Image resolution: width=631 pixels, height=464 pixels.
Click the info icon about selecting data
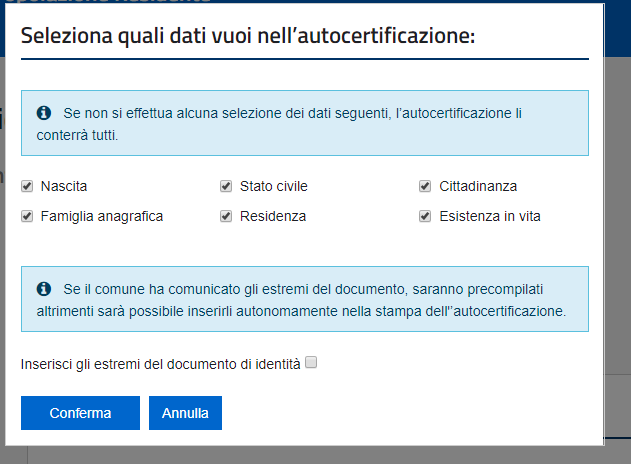[x=43, y=113]
